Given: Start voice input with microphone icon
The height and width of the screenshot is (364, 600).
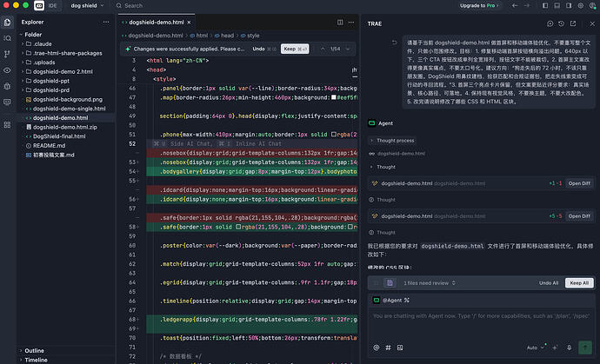Looking at the screenshot, I should (x=569, y=347).
